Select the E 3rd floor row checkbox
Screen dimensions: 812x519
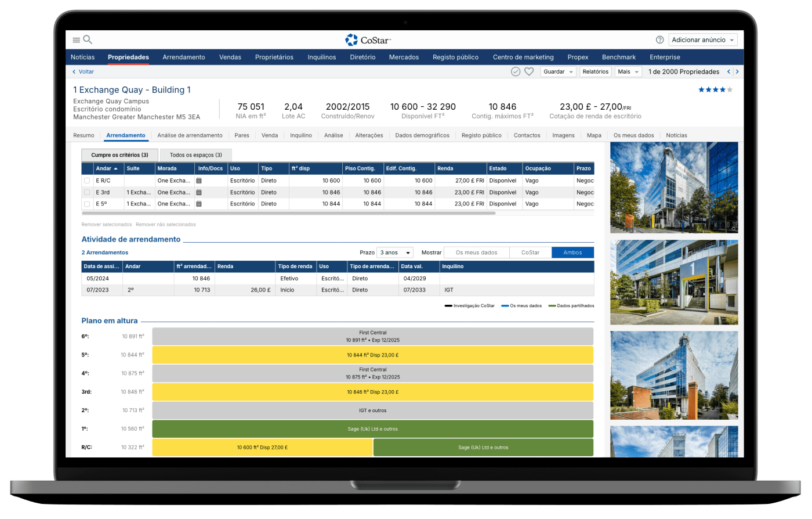point(87,192)
